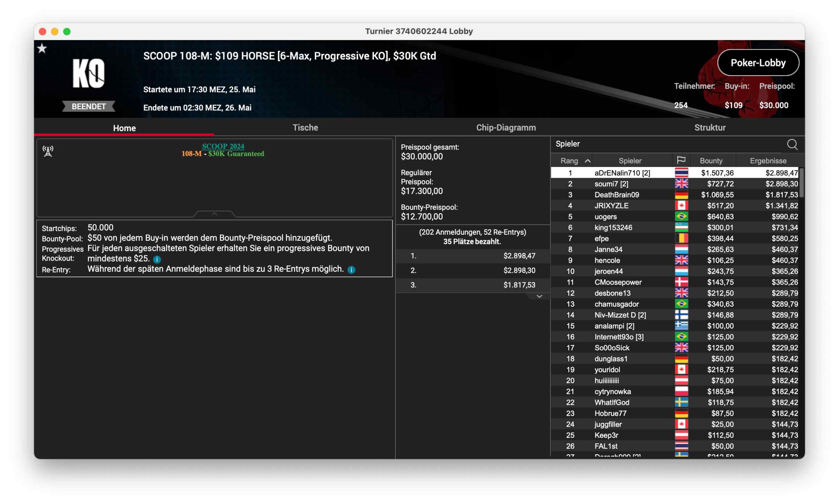Click Thailand flag next to aDrENalin710
The image size is (839, 504).
point(681,173)
